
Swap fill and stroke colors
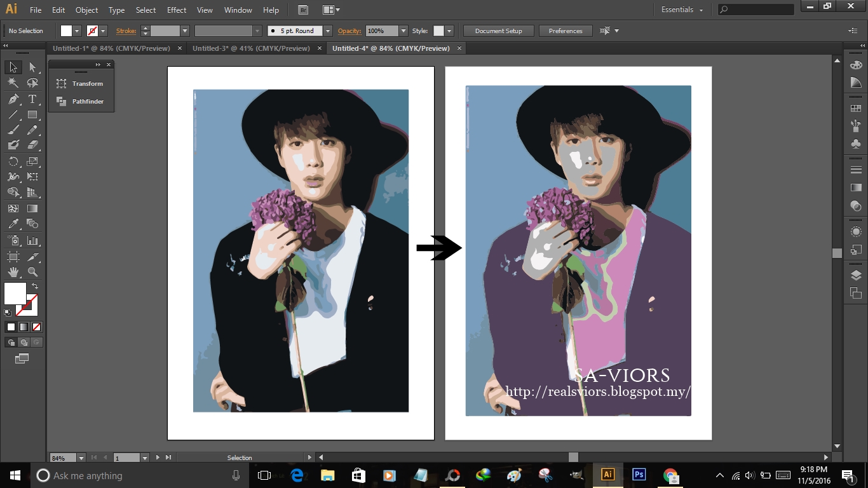click(35, 287)
